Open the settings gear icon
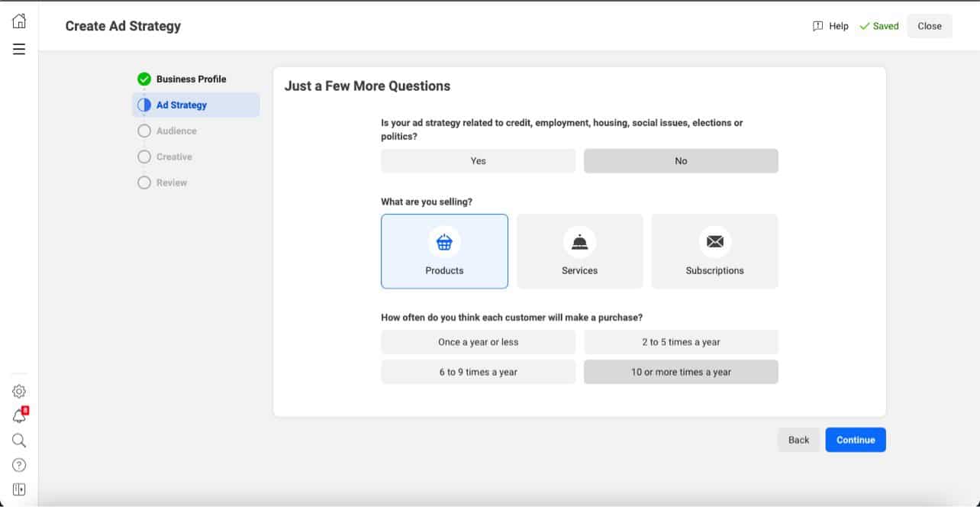The height and width of the screenshot is (507, 980). point(19,392)
